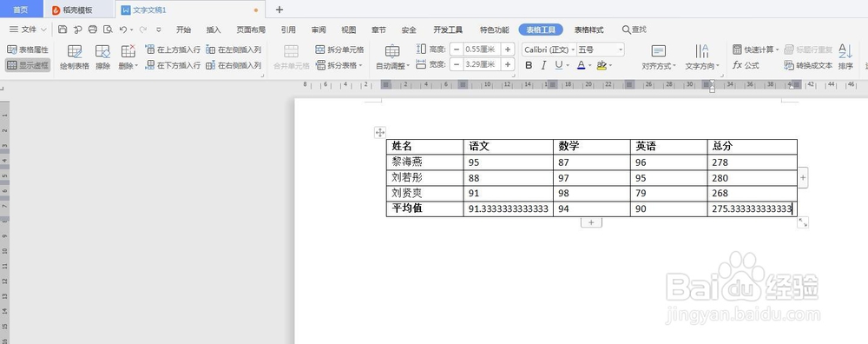Image resolution: width=868 pixels, height=344 pixels.
Task: Click the 标题行重复 repeat header row
Action: (809, 50)
